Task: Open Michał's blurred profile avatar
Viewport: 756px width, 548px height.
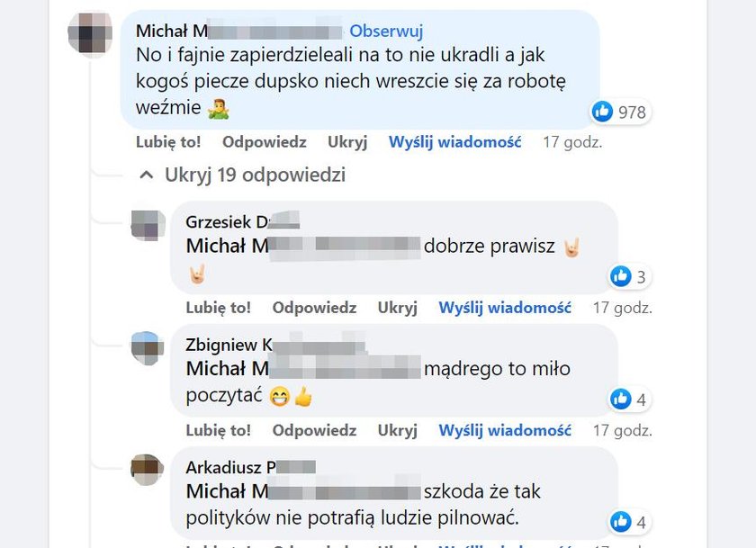Action: pyautogui.click(x=90, y=32)
